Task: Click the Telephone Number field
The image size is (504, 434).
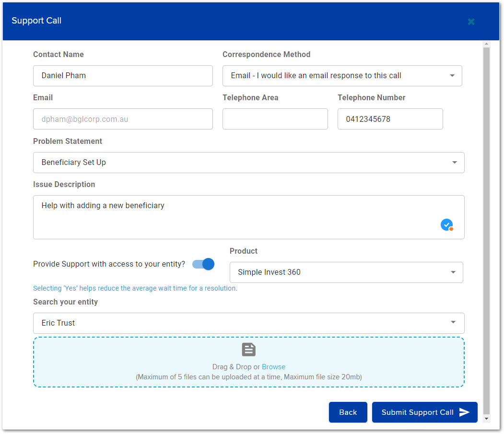Action: (x=390, y=119)
